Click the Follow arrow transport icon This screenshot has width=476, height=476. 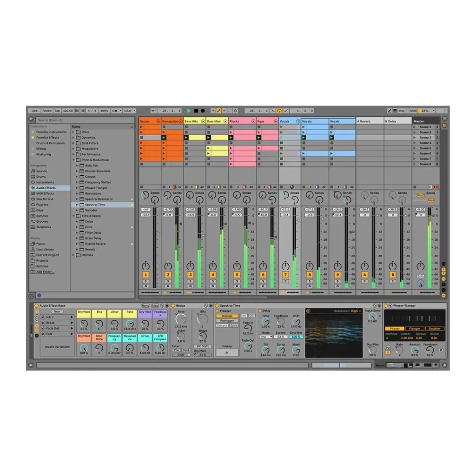(153, 111)
